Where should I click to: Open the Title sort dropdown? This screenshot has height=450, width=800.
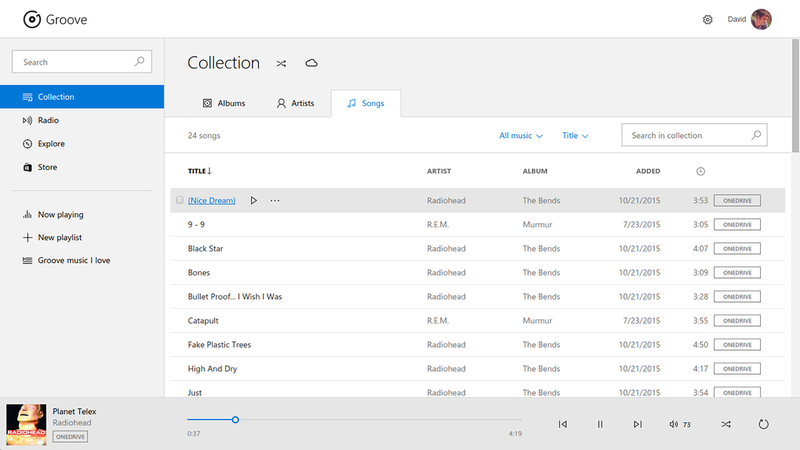tap(575, 136)
